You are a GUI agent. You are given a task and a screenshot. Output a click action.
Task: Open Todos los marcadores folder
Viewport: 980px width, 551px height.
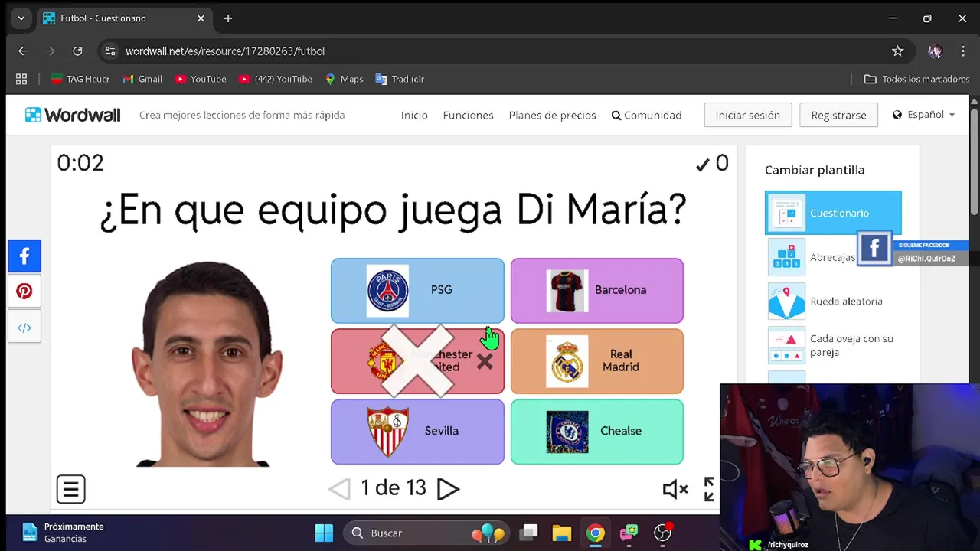[916, 79]
